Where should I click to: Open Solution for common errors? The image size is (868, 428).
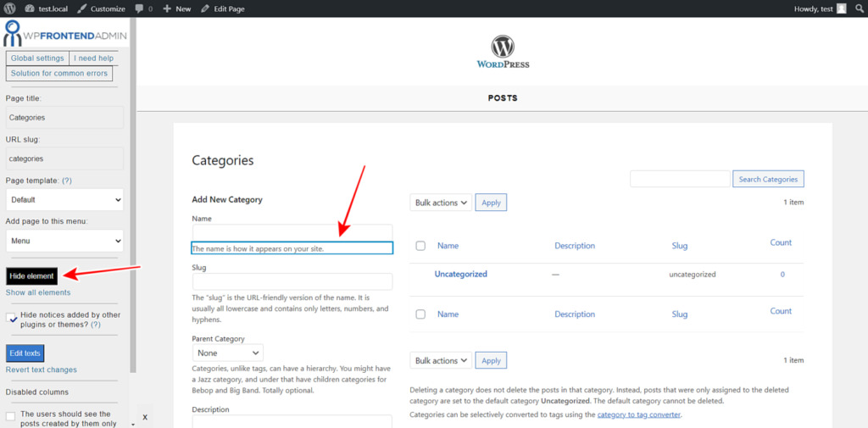point(59,73)
